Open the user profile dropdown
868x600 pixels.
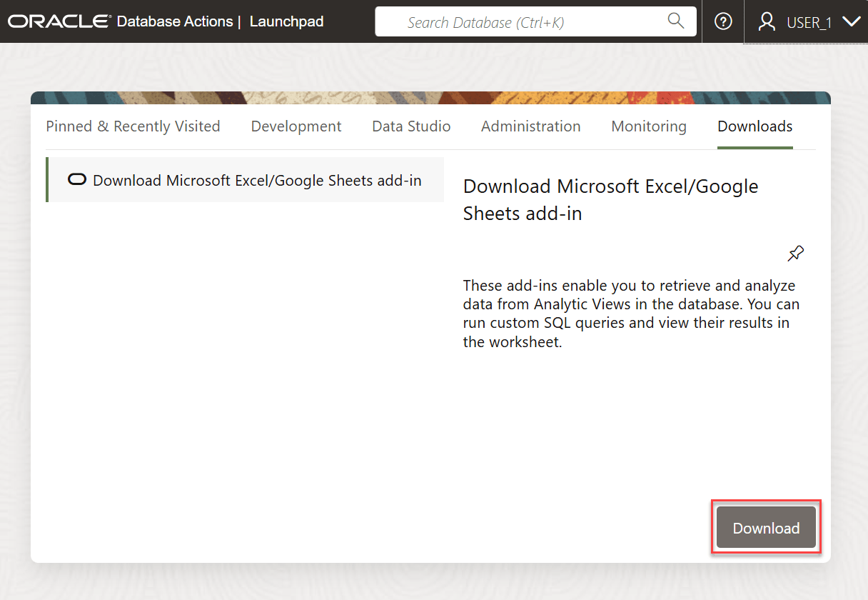point(809,22)
